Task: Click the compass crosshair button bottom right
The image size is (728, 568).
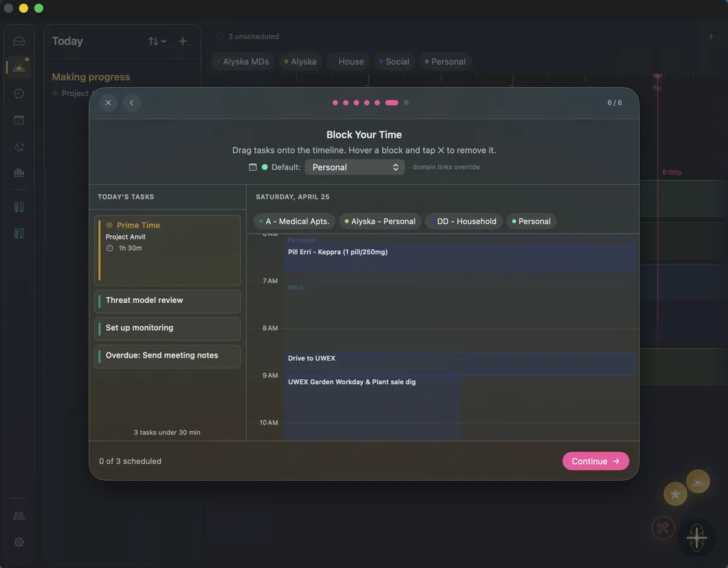Action: coord(696,538)
